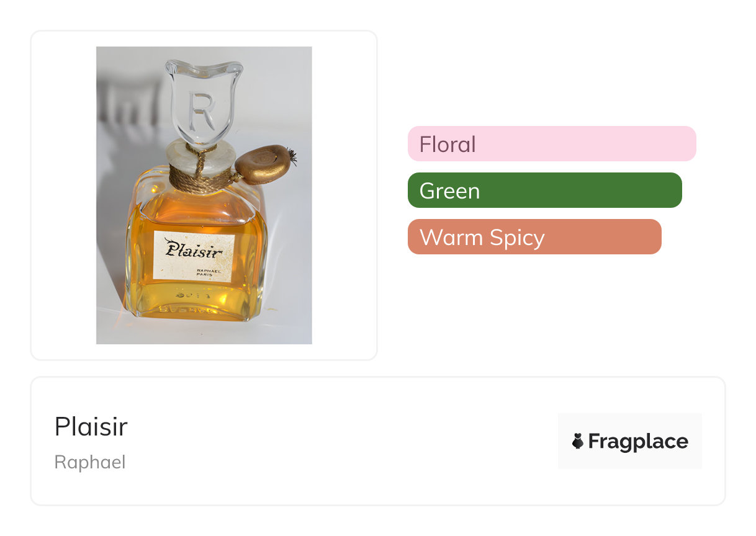756x536 pixels.
Task: Select the dark green accord bar
Action: click(x=544, y=190)
